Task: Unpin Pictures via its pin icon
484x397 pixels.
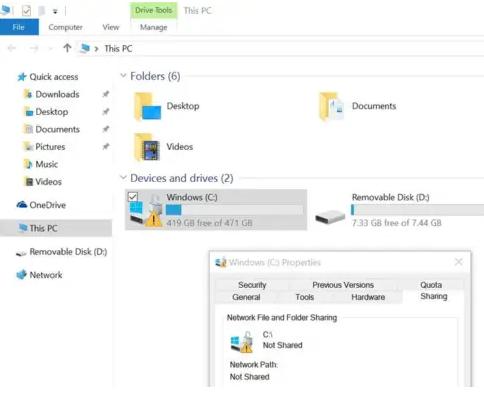Action: pyautogui.click(x=106, y=146)
